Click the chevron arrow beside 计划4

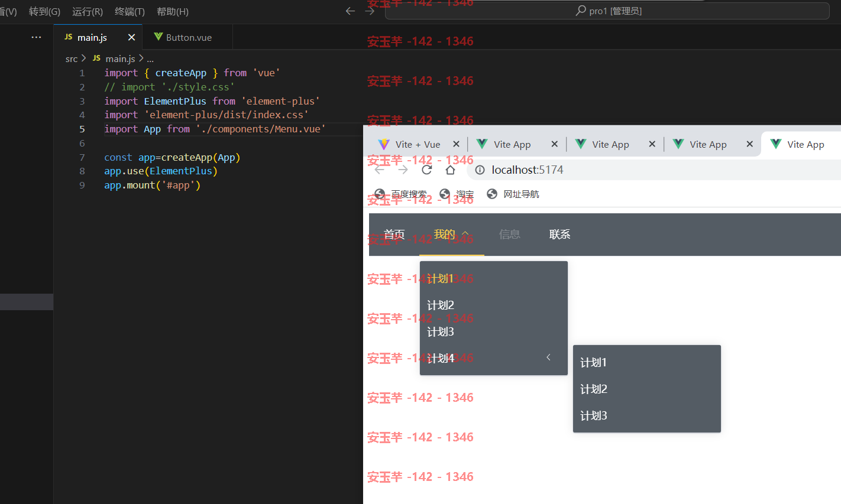548,357
